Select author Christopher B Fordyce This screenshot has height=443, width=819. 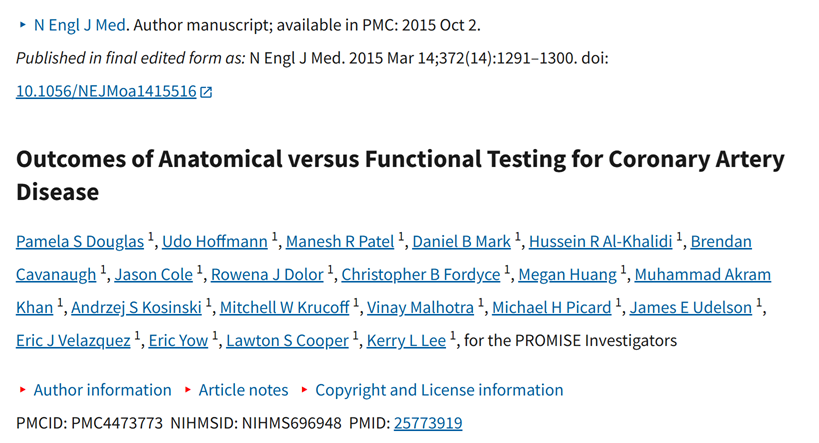pyautogui.click(x=421, y=274)
